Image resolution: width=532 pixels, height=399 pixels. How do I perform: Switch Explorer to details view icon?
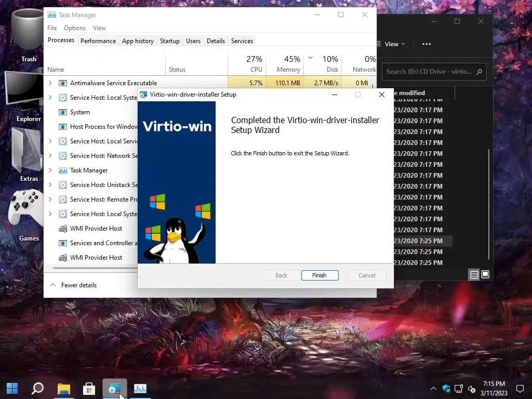pos(474,274)
